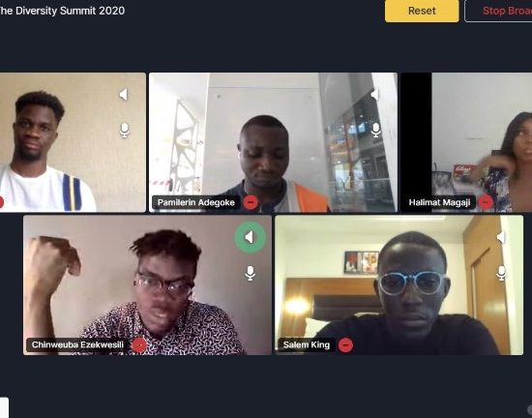Toggle microphone on Pamilerin Adegoke's video tile

coord(375,131)
